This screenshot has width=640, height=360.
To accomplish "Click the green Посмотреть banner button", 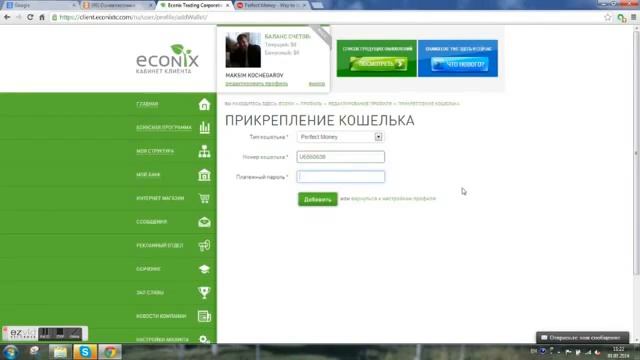I will (378, 64).
